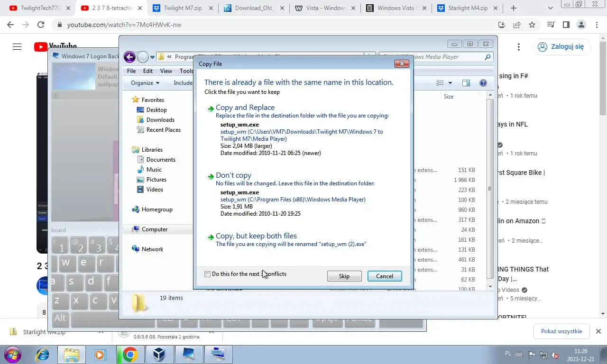Select Favorites in the navigation pane

pos(153,100)
